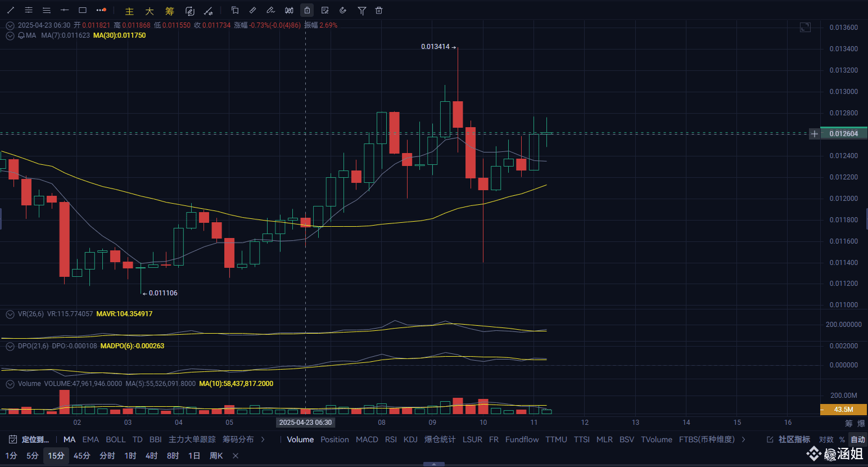Select the trend line drawing tool
The height and width of the screenshot is (467, 868).
pos(10,10)
